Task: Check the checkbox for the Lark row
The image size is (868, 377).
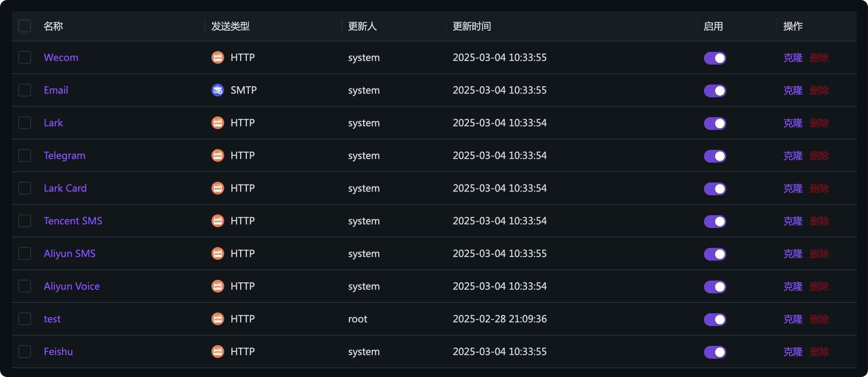Action: [x=25, y=123]
